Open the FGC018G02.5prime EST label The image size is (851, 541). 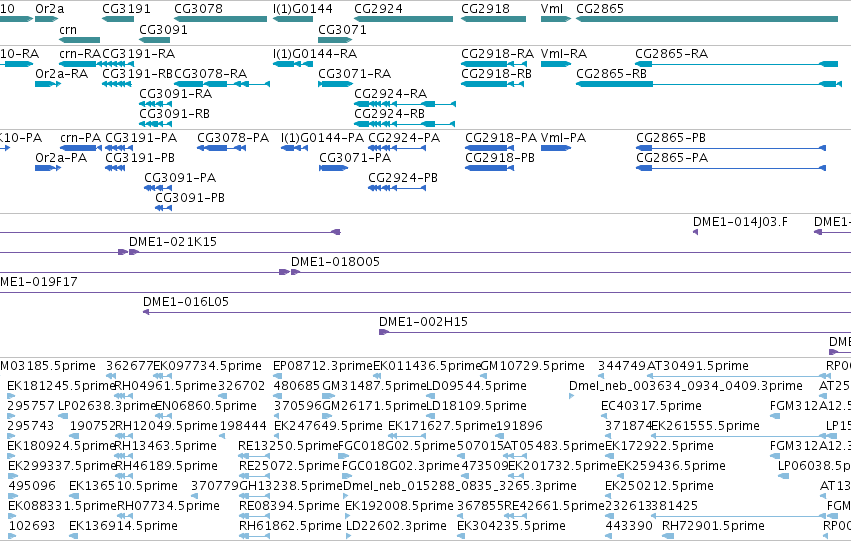click(397, 446)
